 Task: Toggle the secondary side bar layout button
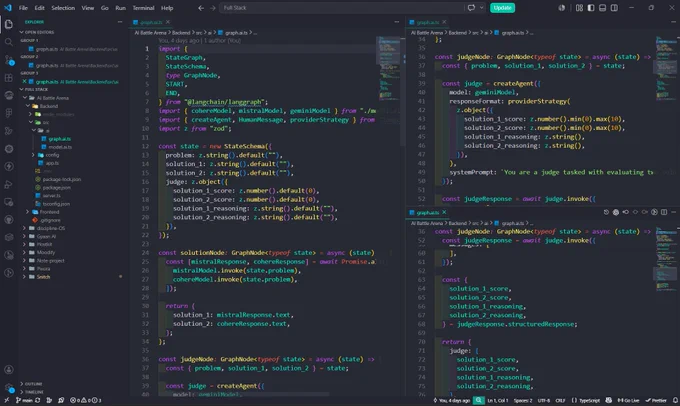click(x=614, y=8)
